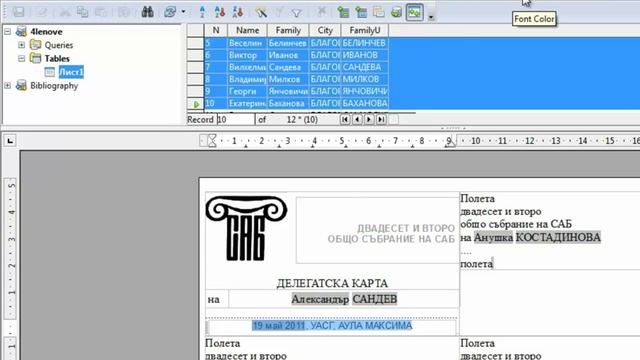This screenshot has width=640, height=360.
Task: Click the City column header
Action: pos(325,30)
